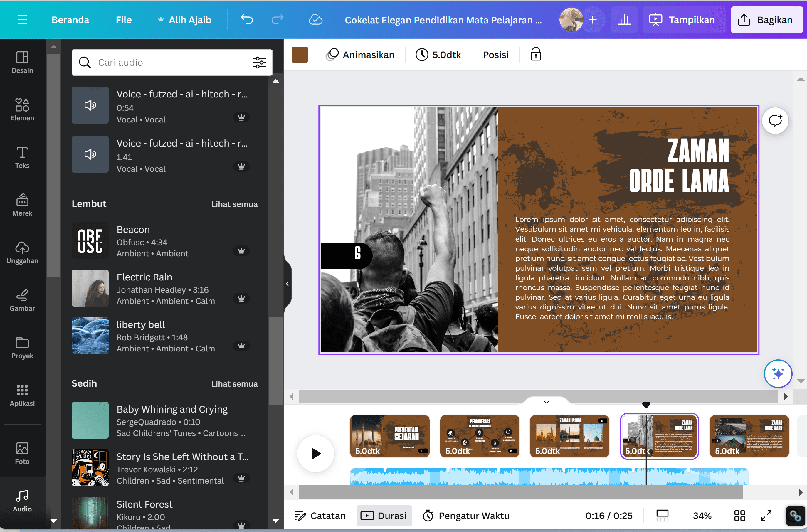This screenshot has width=807, height=532.
Task: Open the Desain panel in the sidebar
Action: pos(22,63)
